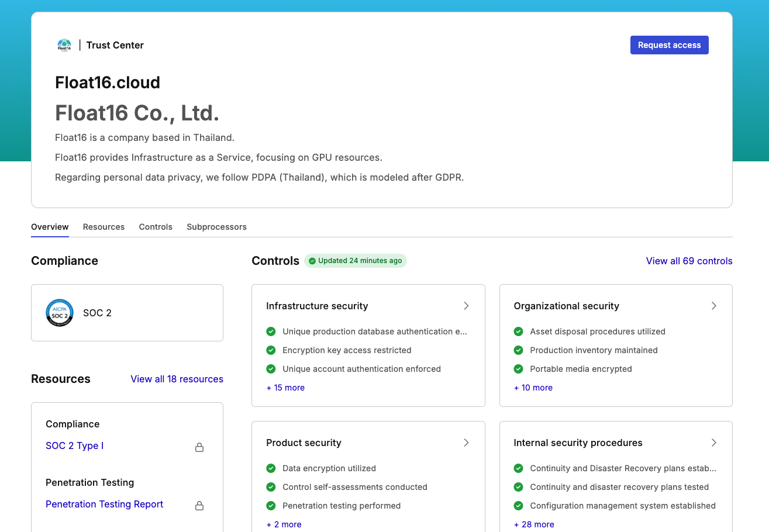Click Data encryption utilized text
The width and height of the screenshot is (769, 532).
[x=329, y=468]
